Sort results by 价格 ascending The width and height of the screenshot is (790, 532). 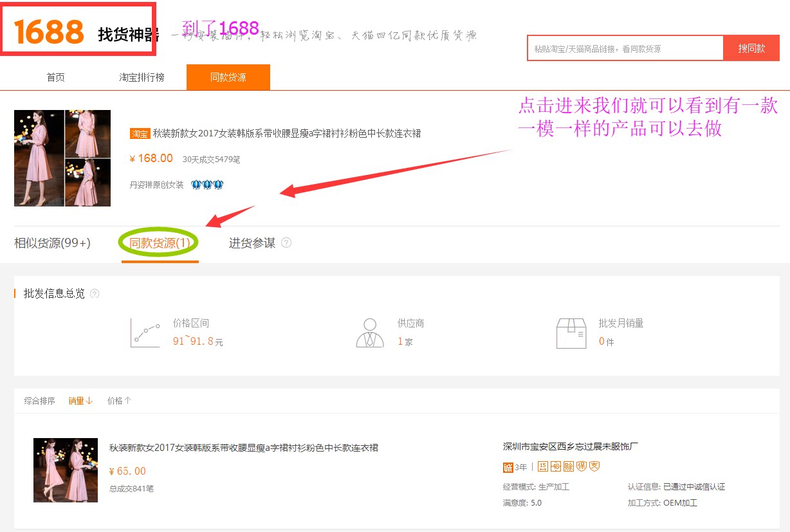click(120, 401)
